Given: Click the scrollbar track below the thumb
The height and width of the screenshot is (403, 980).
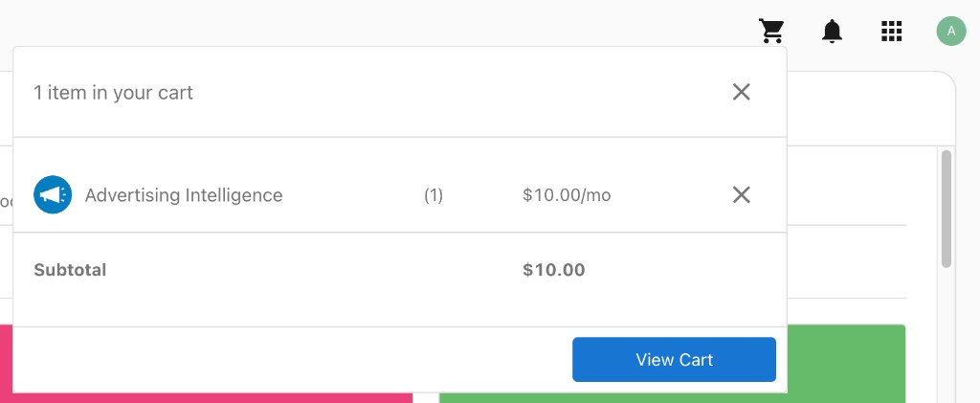Looking at the screenshot, I should click(947, 335).
